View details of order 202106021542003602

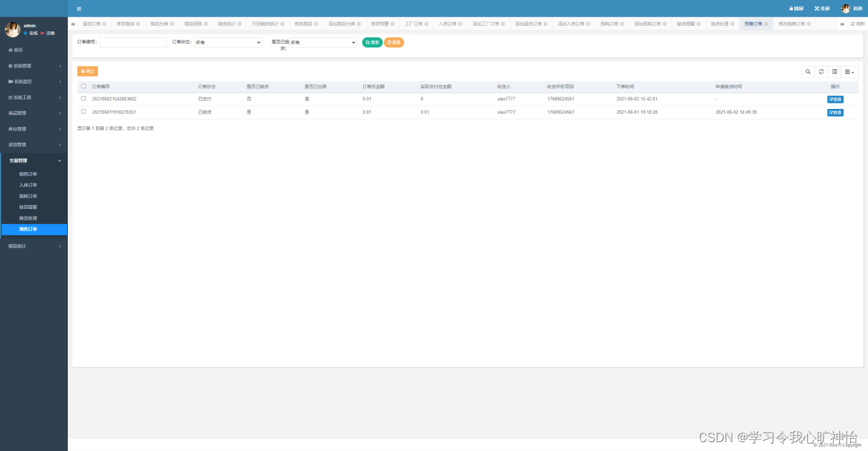point(835,99)
